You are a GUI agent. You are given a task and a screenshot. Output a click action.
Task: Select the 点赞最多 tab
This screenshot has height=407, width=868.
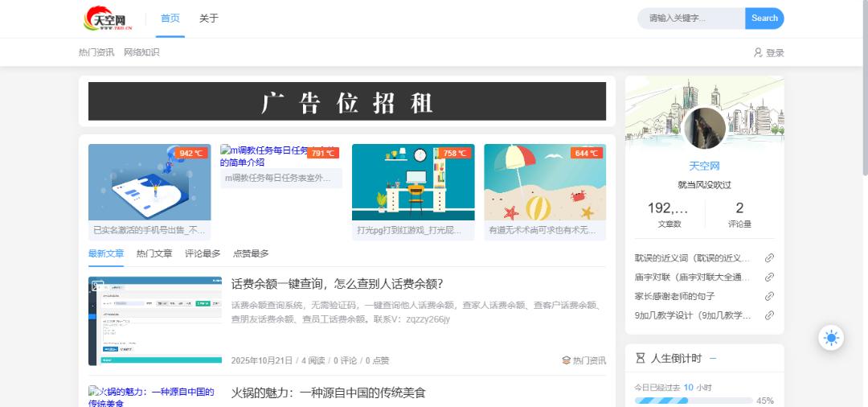[x=251, y=253]
